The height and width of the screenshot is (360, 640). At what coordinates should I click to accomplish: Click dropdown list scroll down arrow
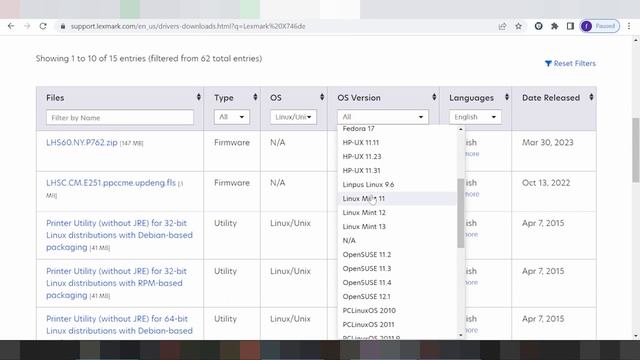point(461,335)
